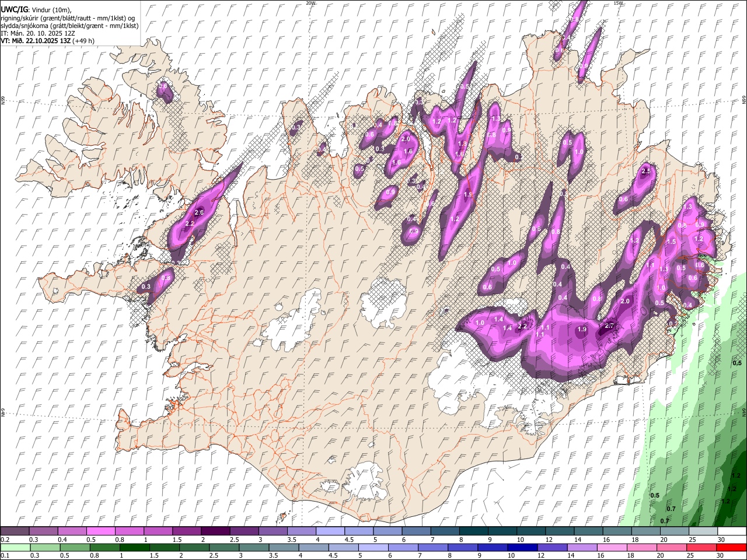Select the dark teal swatch between 8 and 9, upper scale
This screenshot has width=747, height=560.
click(474, 531)
